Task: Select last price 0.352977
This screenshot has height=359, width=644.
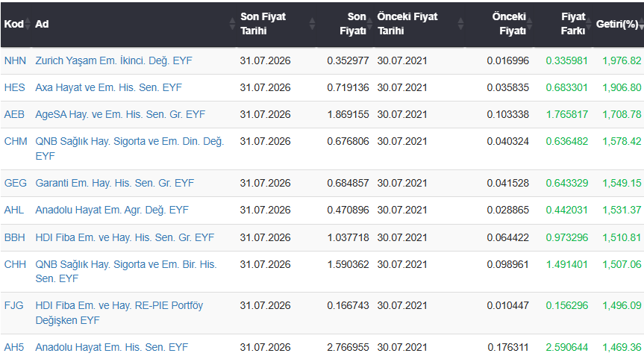Action: (x=348, y=60)
